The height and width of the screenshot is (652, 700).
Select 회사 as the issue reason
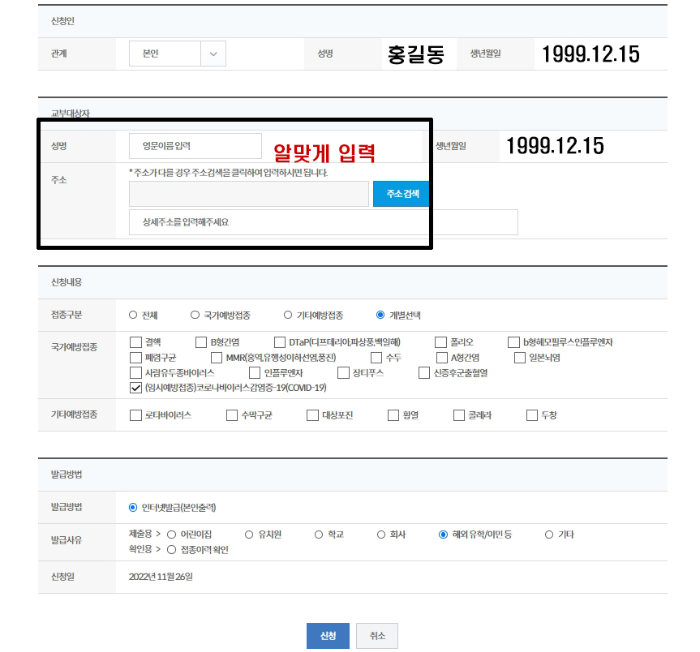click(381, 535)
